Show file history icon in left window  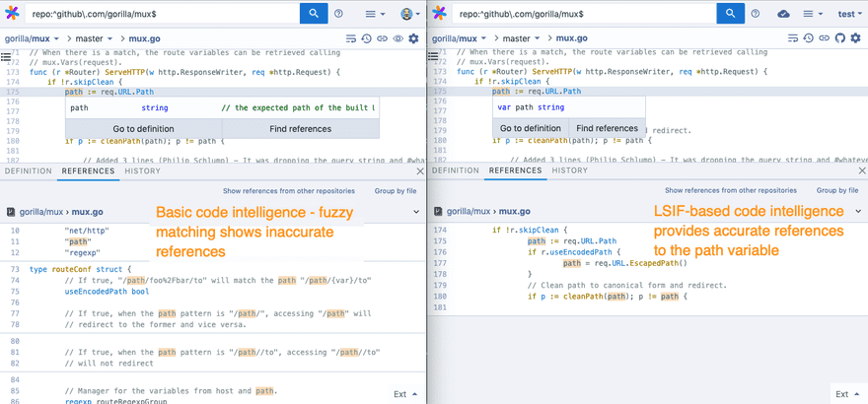pos(367,38)
